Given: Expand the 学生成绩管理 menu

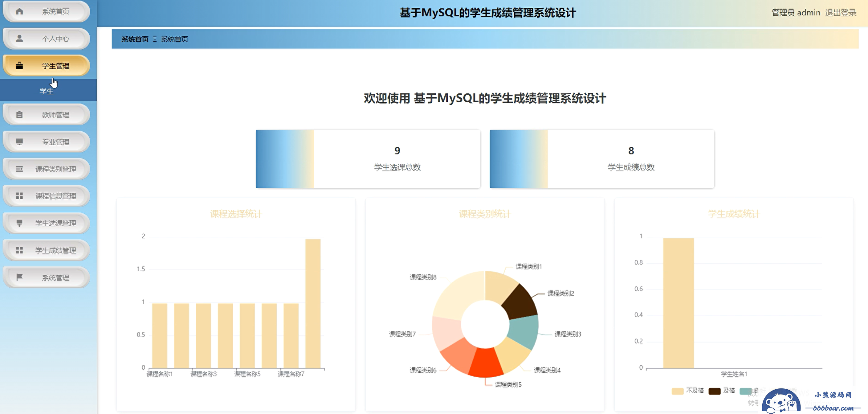Looking at the screenshot, I should click(x=55, y=250).
